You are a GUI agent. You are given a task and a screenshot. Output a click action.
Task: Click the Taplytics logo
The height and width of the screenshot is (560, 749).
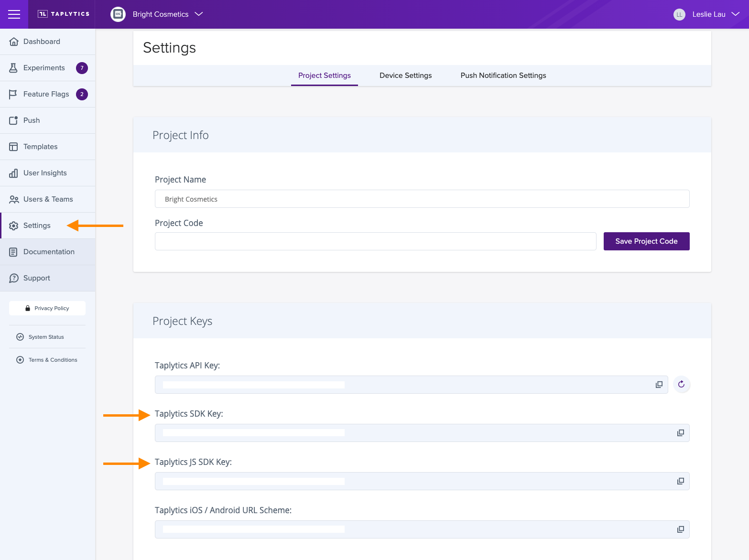point(64,14)
